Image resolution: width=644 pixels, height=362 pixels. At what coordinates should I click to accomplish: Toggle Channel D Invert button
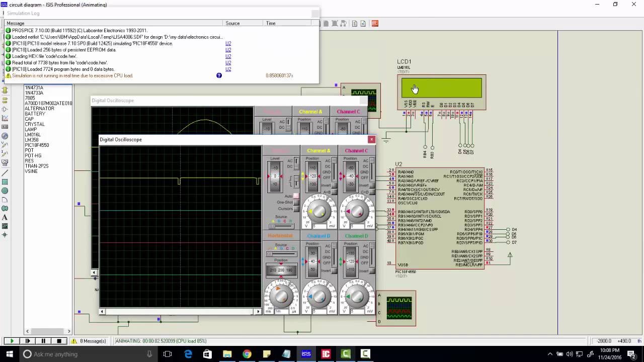(372, 270)
